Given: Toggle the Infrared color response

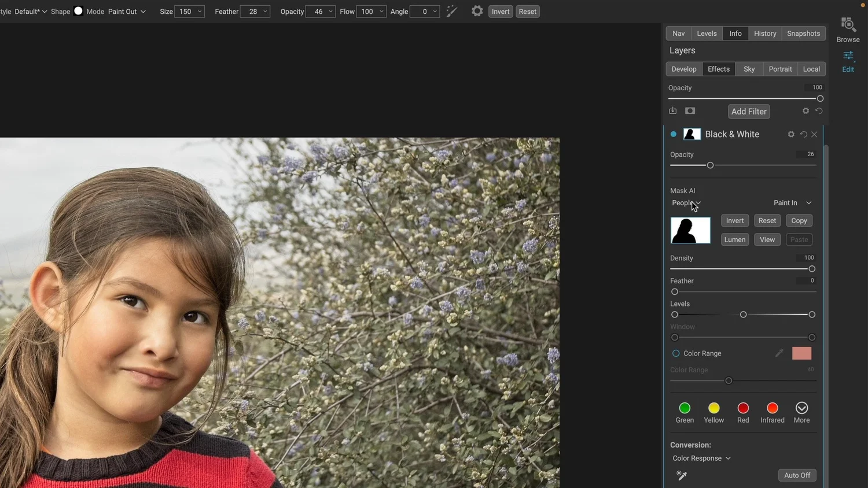Looking at the screenshot, I should [x=772, y=408].
